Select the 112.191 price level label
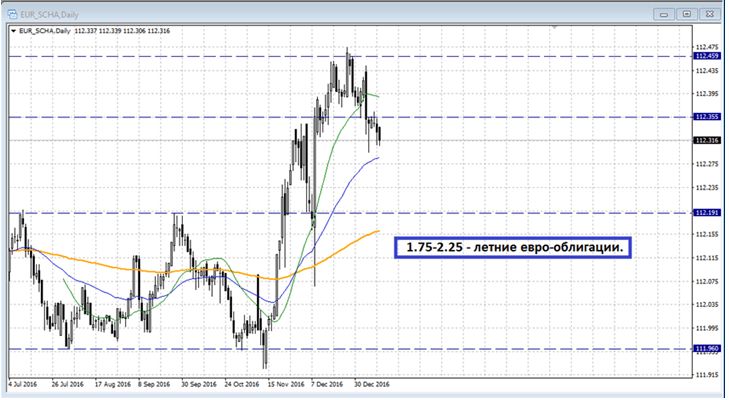729x400 pixels. pos(706,212)
